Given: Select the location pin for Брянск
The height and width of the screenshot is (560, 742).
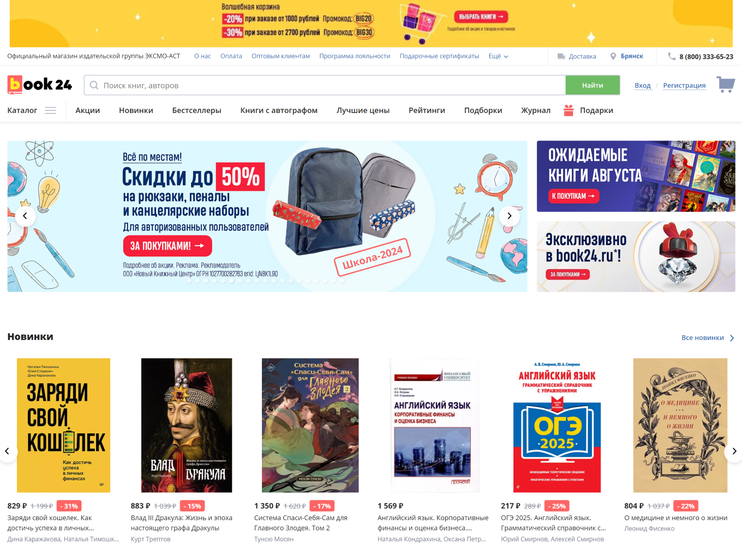Looking at the screenshot, I should click(x=613, y=56).
